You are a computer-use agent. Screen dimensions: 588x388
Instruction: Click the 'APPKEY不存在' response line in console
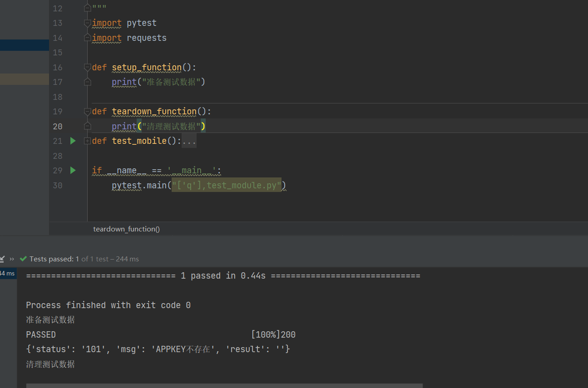tap(158, 349)
